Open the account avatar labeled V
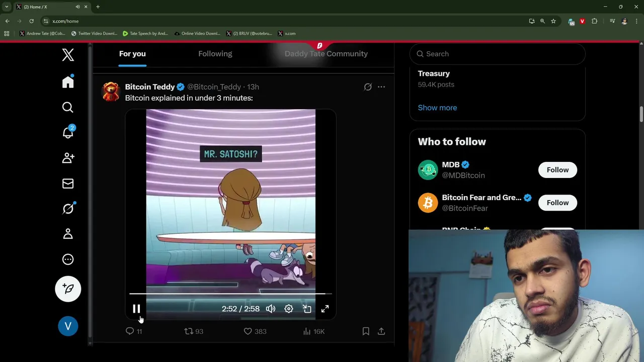The height and width of the screenshot is (362, 644). (68, 326)
